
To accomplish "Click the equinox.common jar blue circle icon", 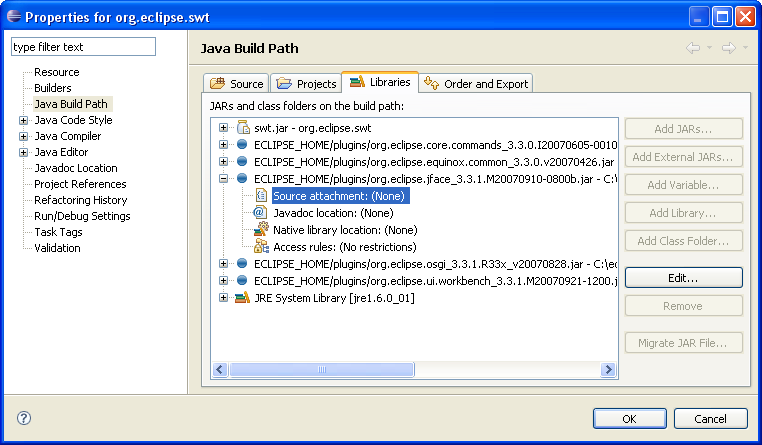I will click(x=242, y=161).
